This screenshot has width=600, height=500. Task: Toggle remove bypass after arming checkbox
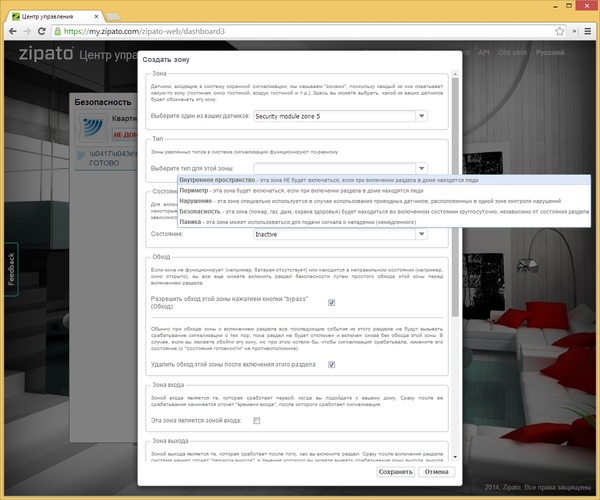[331, 365]
